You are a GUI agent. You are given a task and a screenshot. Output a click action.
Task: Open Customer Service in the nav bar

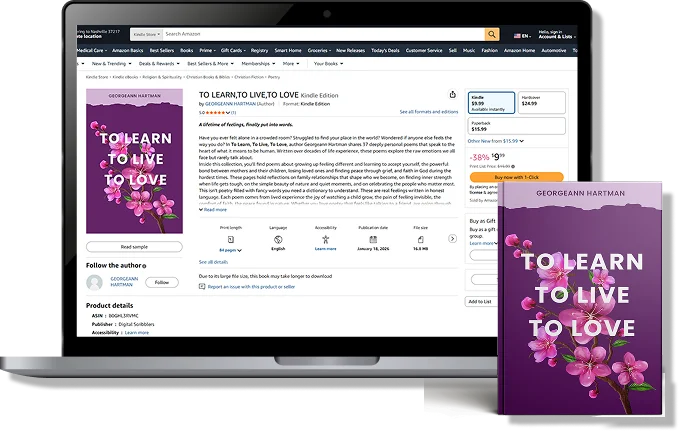[x=424, y=51]
